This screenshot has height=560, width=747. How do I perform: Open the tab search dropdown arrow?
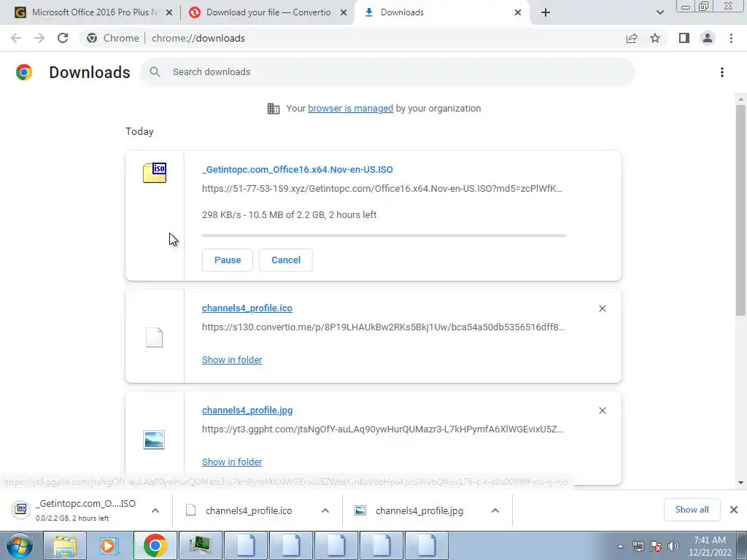[x=659, y=12]
